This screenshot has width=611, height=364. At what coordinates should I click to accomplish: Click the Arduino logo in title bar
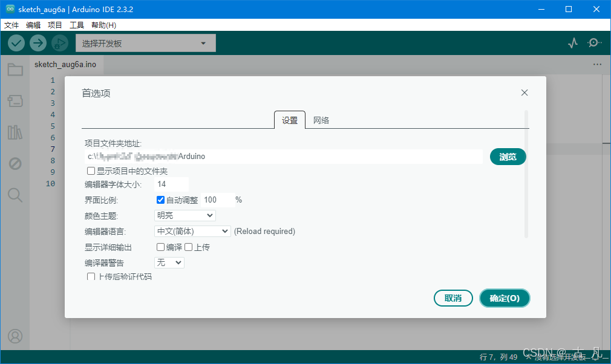click(x=10, y=9)
